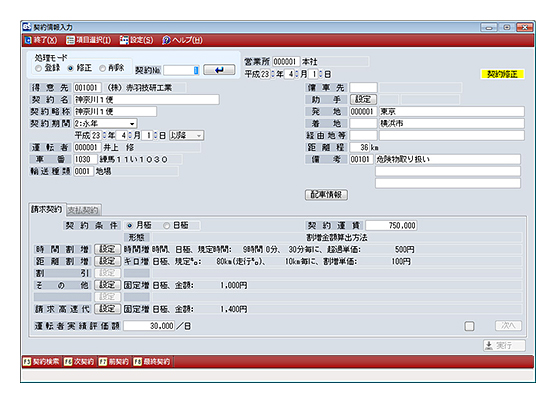Switch to the 支払契約 tab
Screen dimensions: 556x403
pyautogui.click(x=83, y=210)
